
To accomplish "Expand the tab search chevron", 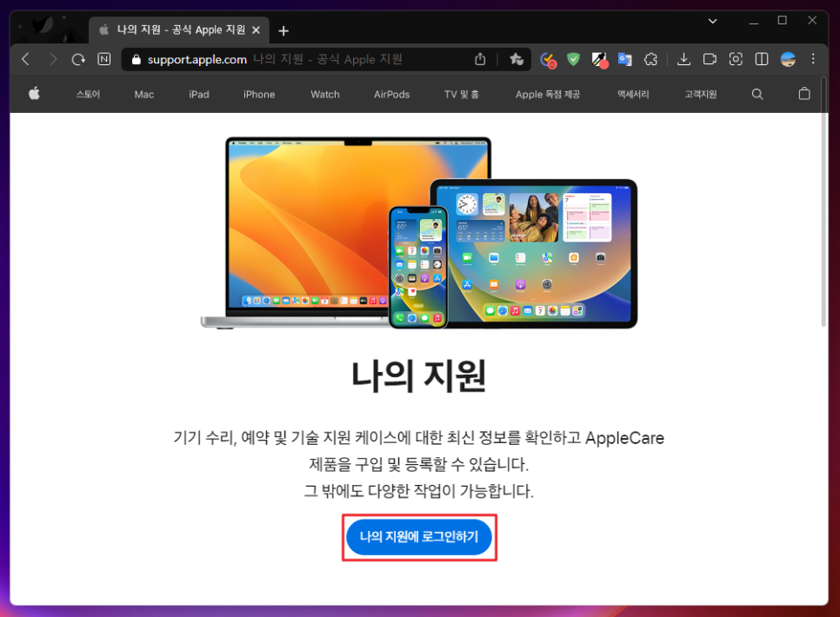I will [712, 21].
